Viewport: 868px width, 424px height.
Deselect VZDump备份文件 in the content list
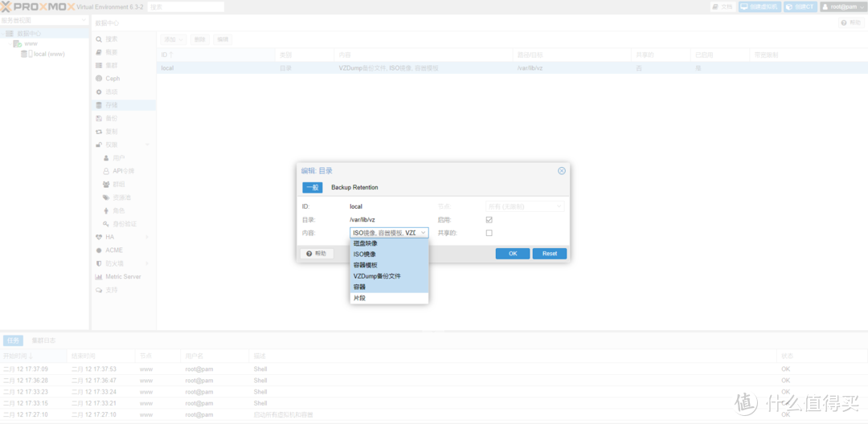click(x=377, y=276)
